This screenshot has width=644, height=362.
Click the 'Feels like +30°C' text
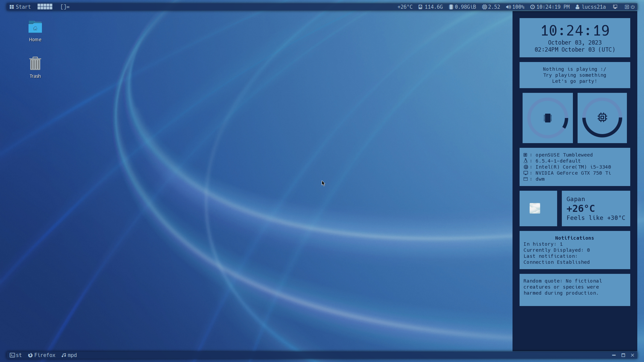[x=596, y=218]
